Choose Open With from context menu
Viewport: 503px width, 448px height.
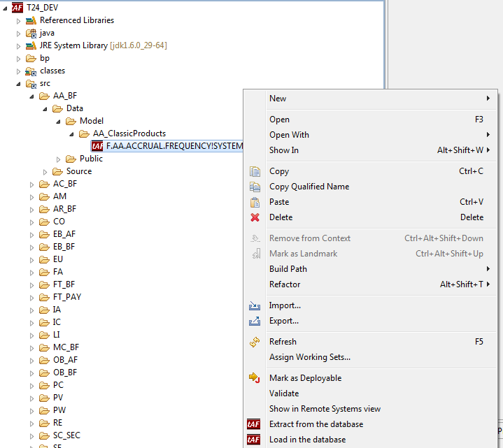coord(289,135)
